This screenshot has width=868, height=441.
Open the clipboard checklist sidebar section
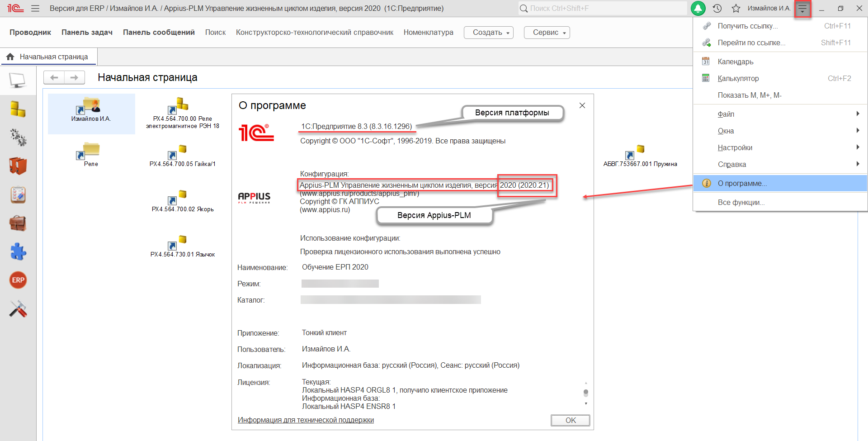[18, 194]
